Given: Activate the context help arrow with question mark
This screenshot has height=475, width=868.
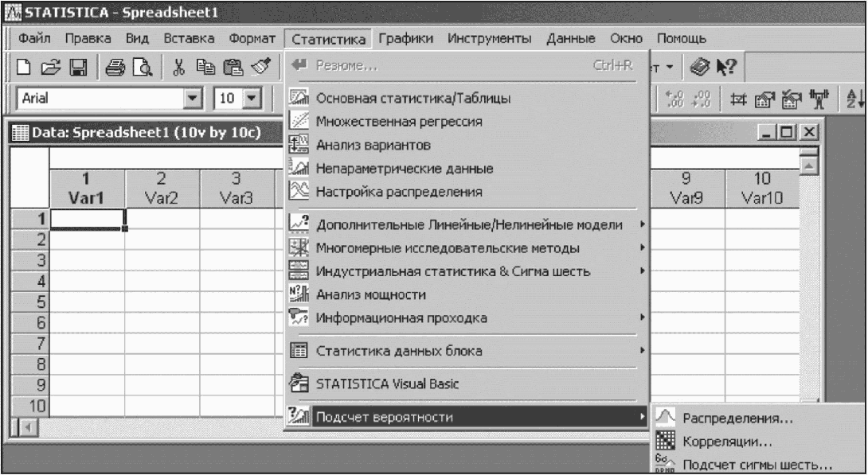Looking at the screenshot, I should pyautogui.click(x=726, y=67).
